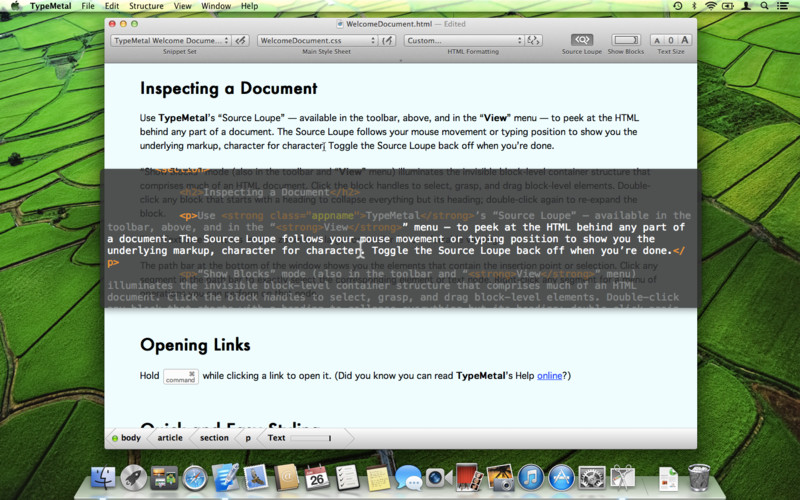Click the command key box in text

pos(181,377)
